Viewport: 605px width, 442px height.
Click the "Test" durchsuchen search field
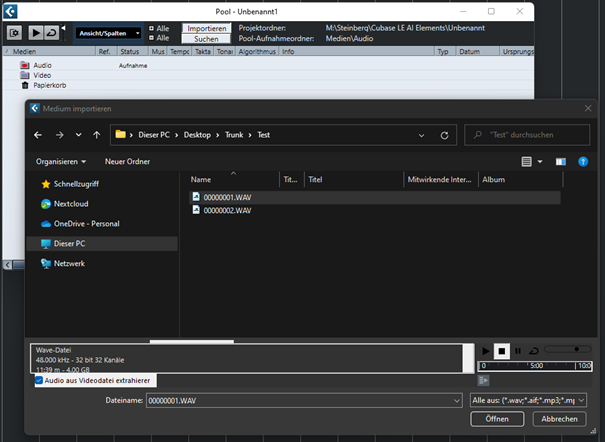pyautogui.click(x=527, y=135)
